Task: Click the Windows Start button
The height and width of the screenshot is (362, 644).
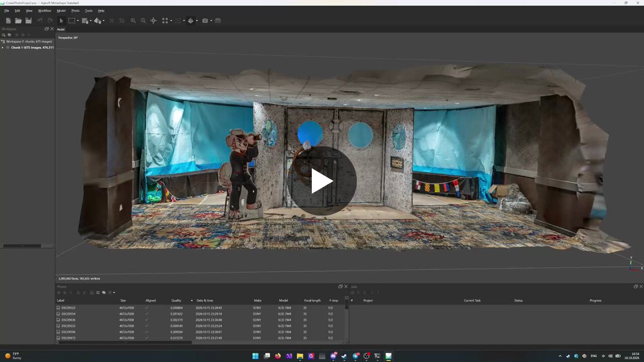Action: [255, 356]
